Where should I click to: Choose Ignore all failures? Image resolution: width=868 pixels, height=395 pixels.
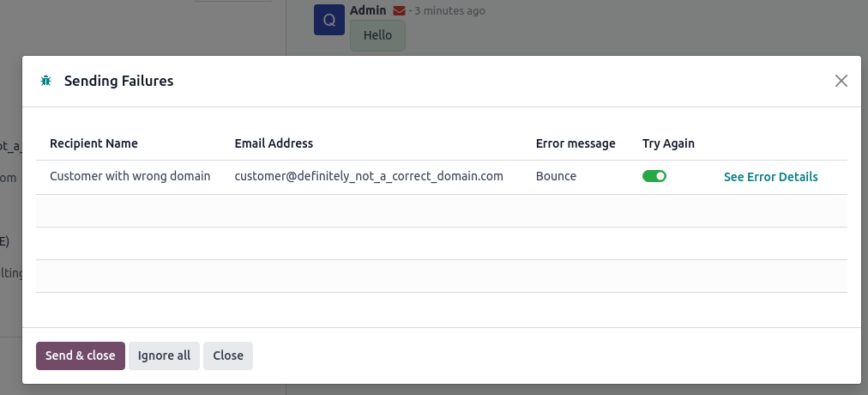(x=164, y=355)
